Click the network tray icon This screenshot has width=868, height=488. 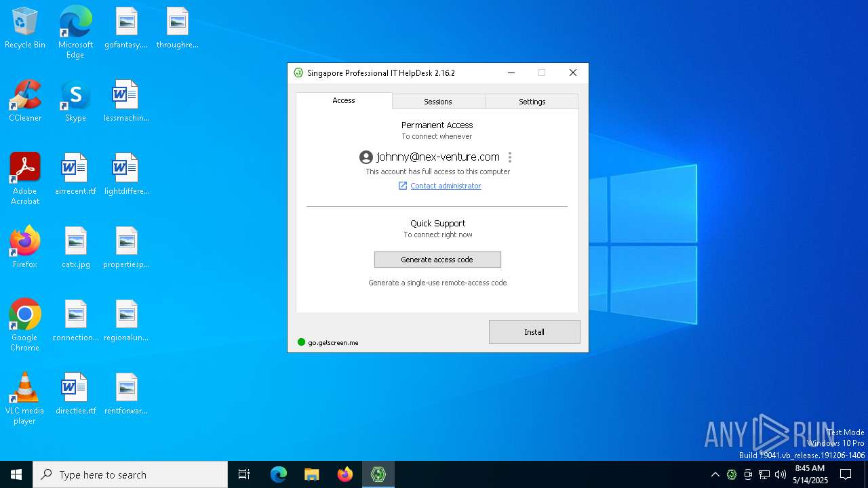[764, 474]
